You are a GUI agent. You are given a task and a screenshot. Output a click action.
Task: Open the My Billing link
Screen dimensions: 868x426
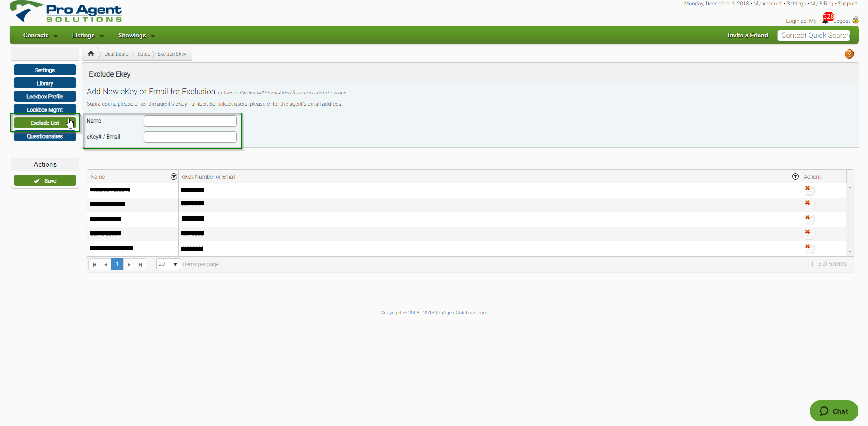point(822,4)
